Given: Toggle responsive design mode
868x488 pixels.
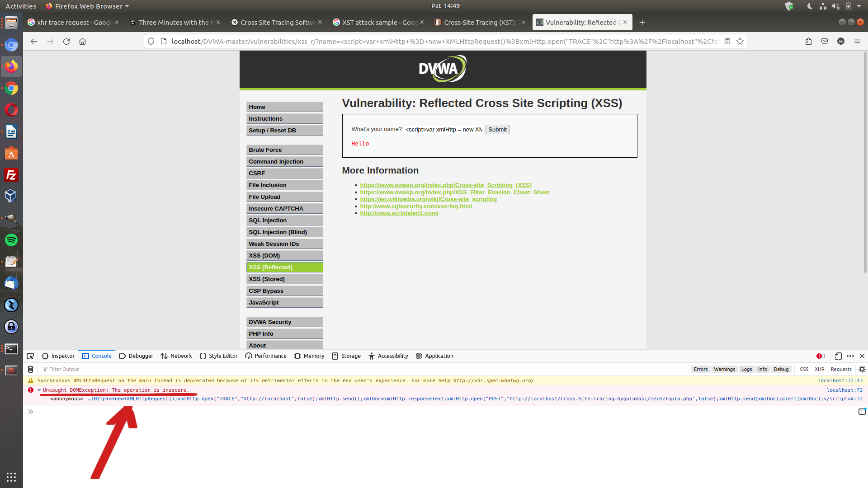Looking at the screenshot, I should point(838,356).
